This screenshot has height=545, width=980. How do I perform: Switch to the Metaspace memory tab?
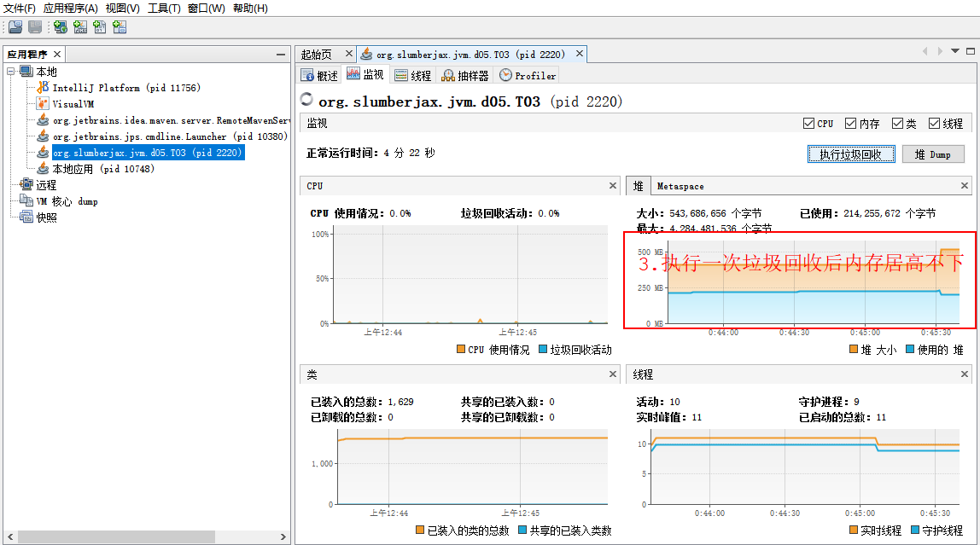pos(680,186)
